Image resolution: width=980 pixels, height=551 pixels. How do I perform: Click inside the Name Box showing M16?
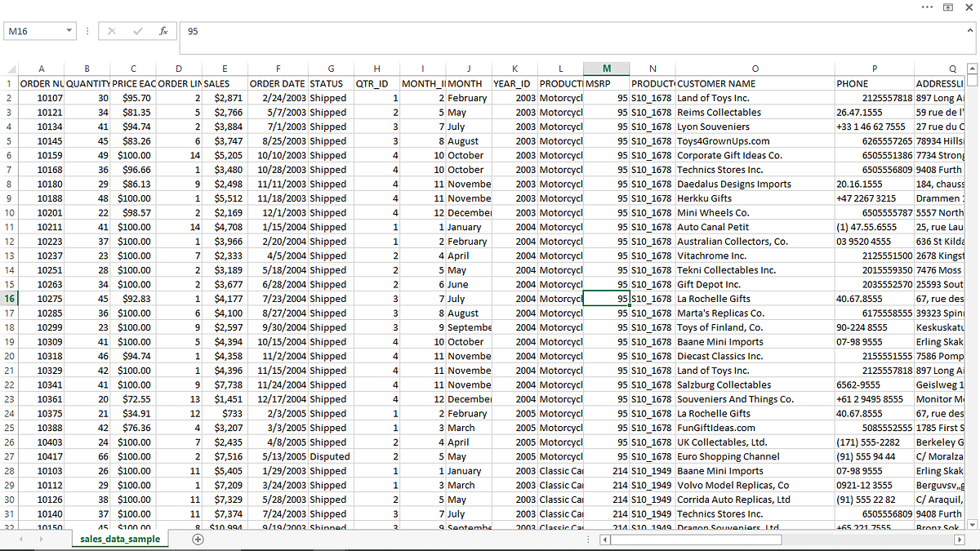pyautogui.click(x=33, y=29)
